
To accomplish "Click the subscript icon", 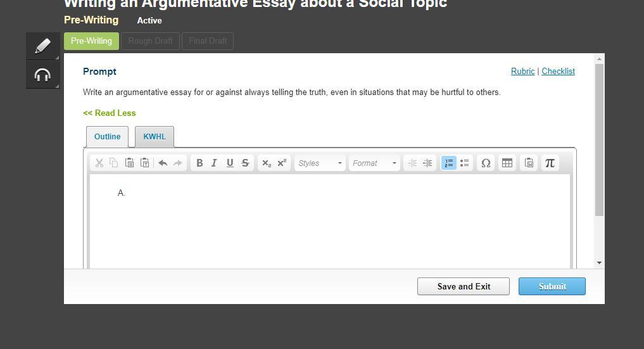I will pyautogui.click(x=267, y=163).
